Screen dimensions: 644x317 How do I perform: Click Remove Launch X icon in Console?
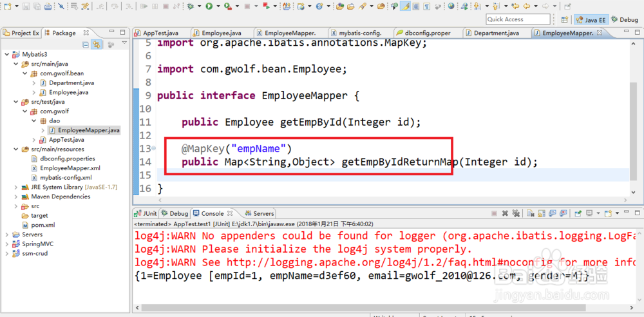click(x=505, y=213)
